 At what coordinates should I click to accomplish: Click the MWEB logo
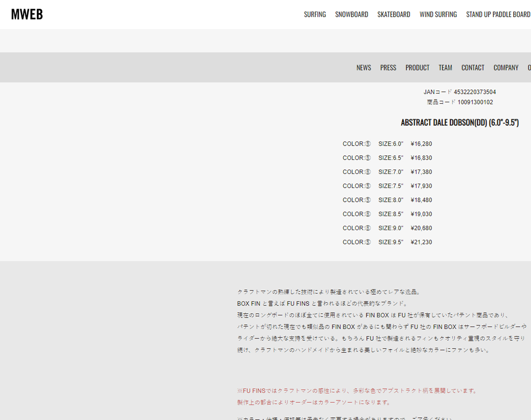click(x=27, y=14)
